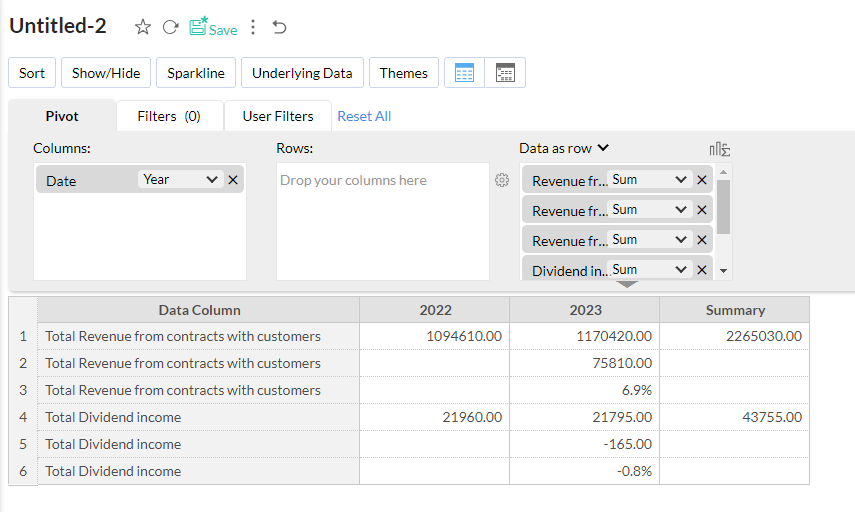Click the Reset All link
This screenshot has width=855, height=512.
click(364, 116)
